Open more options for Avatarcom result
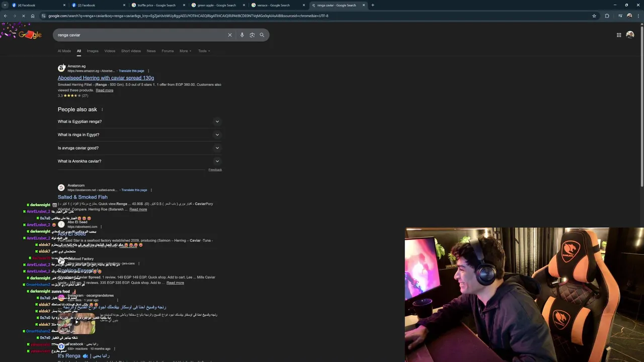The image size is (644, 362). [x=151, y=190]
